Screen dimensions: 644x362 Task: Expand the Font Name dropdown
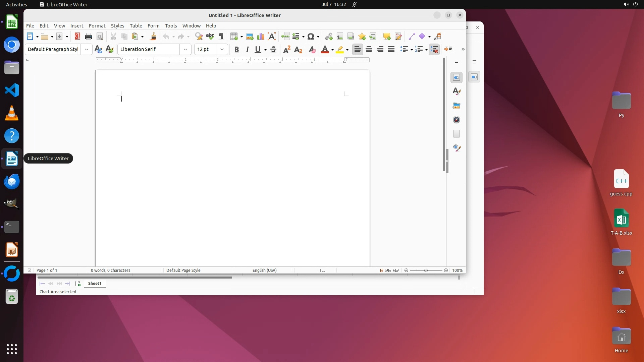185,49
